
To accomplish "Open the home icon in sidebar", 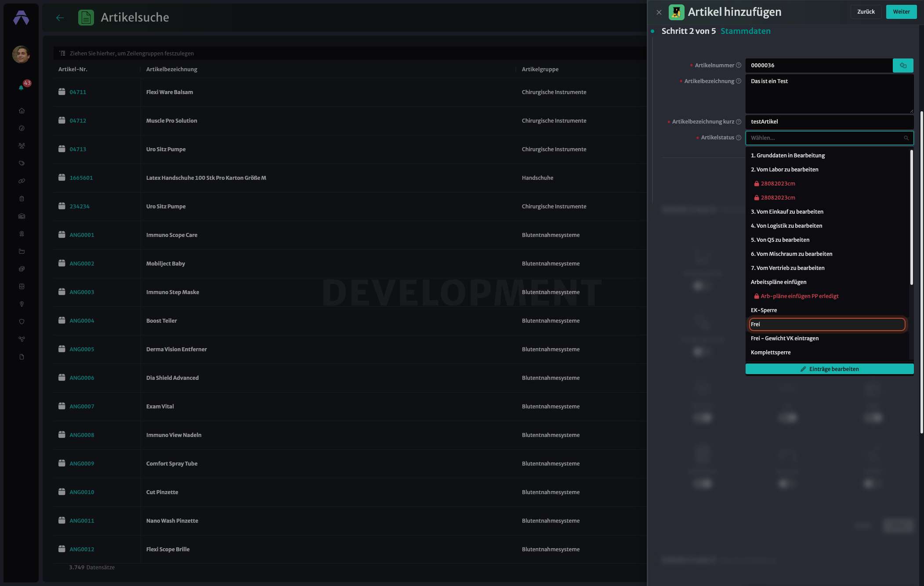I will (22, 111).
